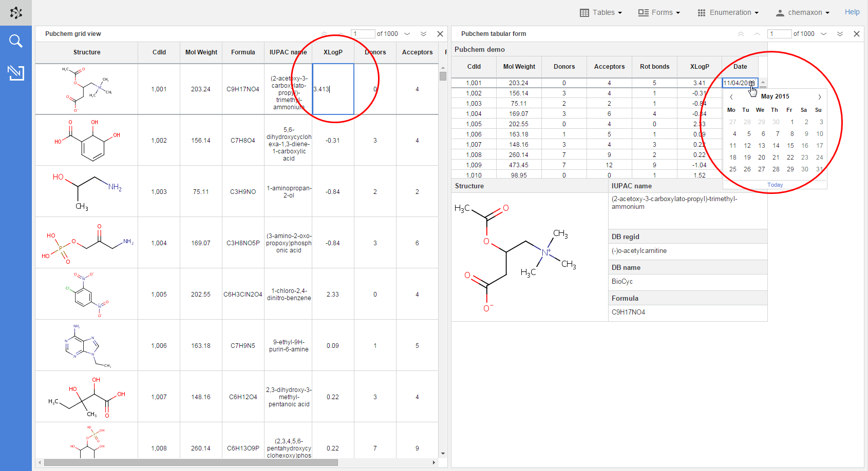
Task: Open the Tables dropdown menu
Action: (x=601, y=12)
